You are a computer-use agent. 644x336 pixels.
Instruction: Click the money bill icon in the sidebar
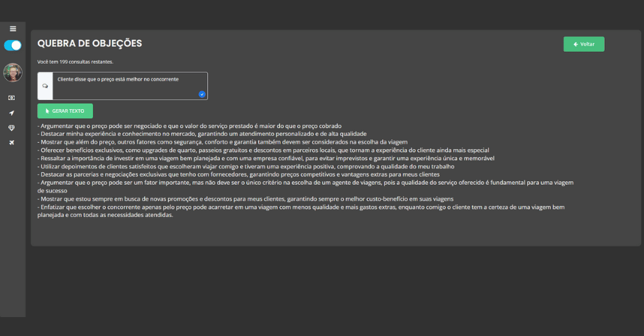[12, 98]
